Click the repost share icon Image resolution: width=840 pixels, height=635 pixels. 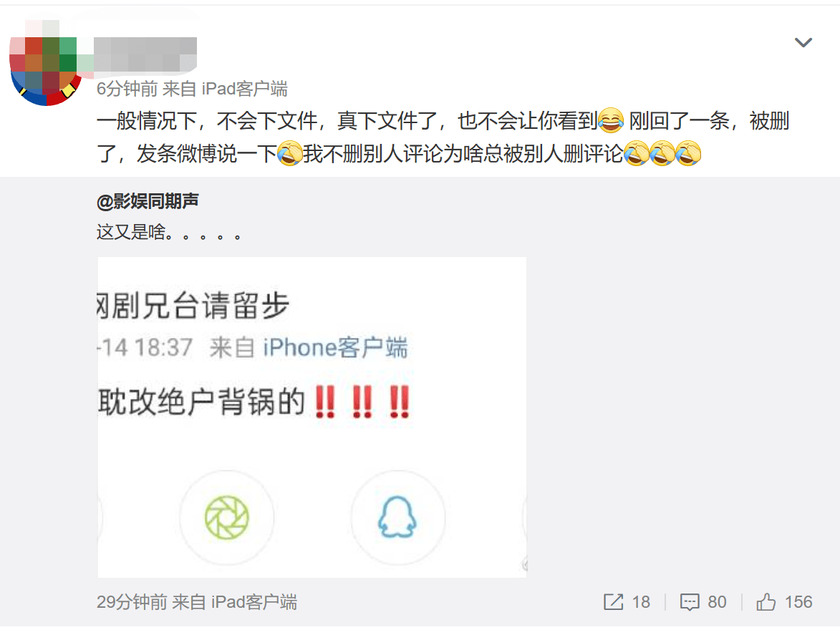(614, 602)
